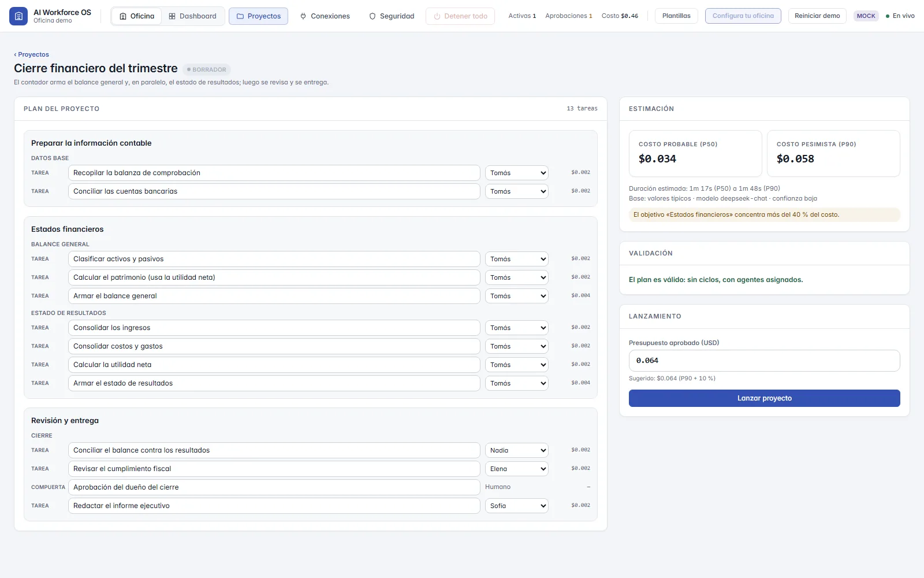
Task: Edit the Calcular el patrimonio task field
Action: click(274, 277)
